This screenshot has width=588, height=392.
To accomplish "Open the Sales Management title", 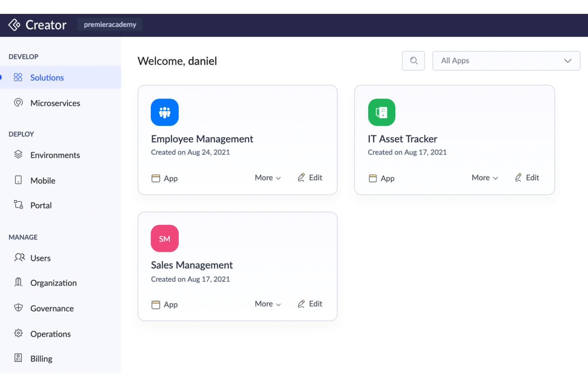I will pos(192,265).
